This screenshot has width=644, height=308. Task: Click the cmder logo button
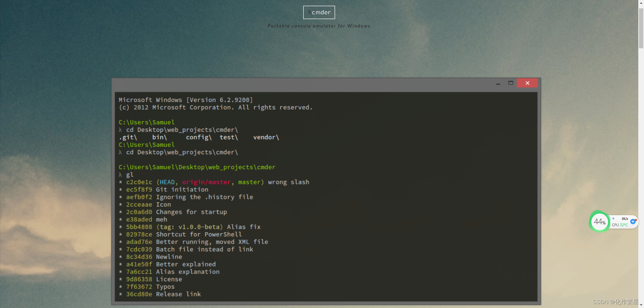click(x=319, y=12)
